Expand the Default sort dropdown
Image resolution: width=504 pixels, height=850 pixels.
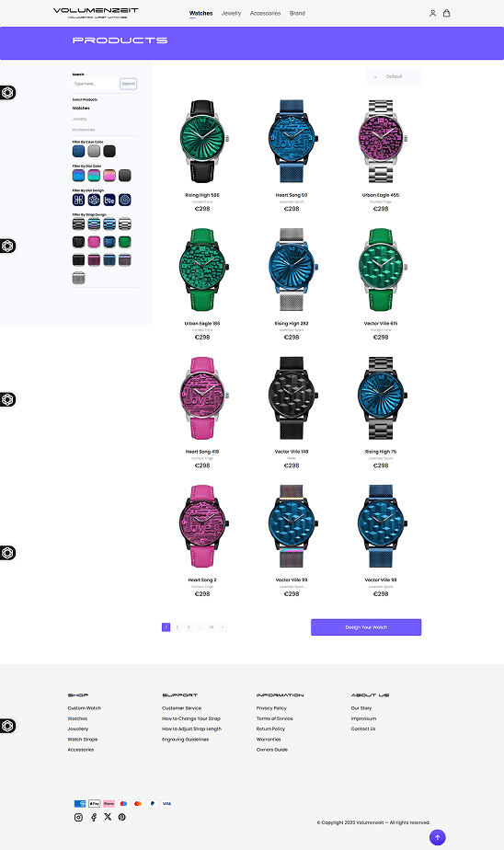click(394, 76)
